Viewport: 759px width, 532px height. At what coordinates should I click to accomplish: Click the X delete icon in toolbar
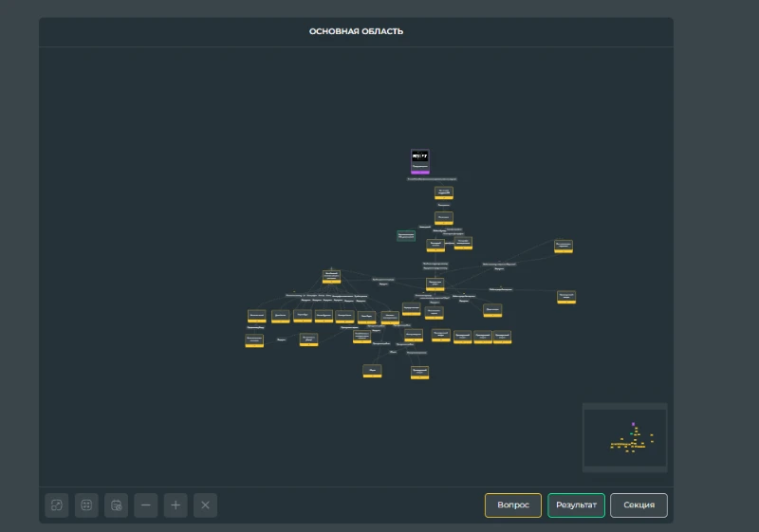[205, 504]
